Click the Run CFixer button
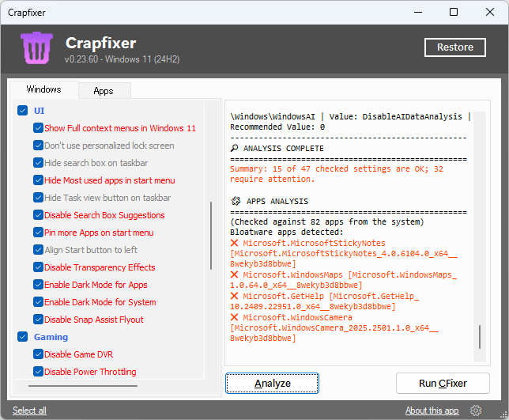The width and height of the screenshot is (509, 420). click(443, 384)
